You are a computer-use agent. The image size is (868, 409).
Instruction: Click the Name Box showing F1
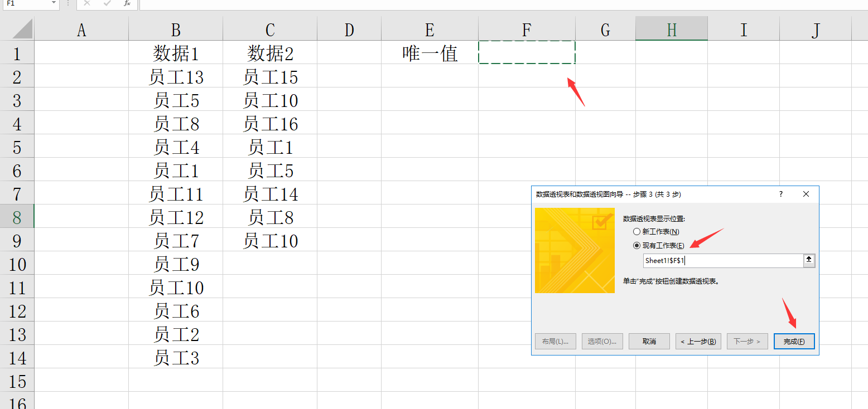click(25, 3)
